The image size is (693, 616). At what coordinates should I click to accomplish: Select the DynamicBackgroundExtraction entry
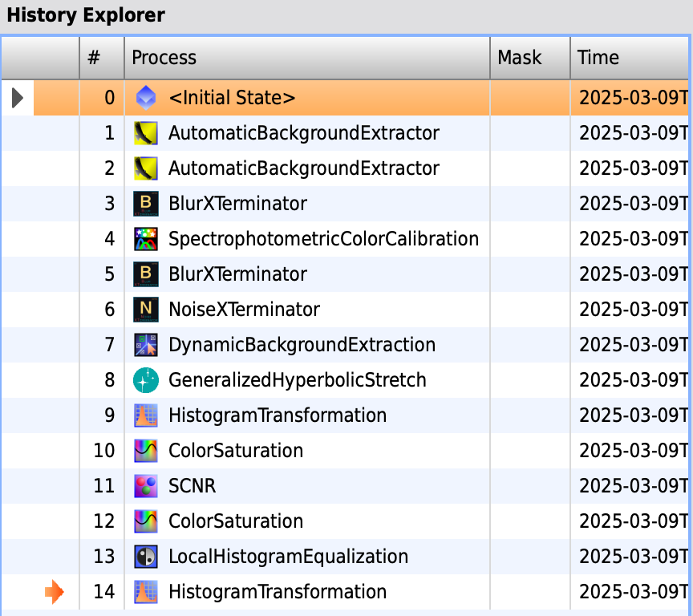[x=302, y=345]
